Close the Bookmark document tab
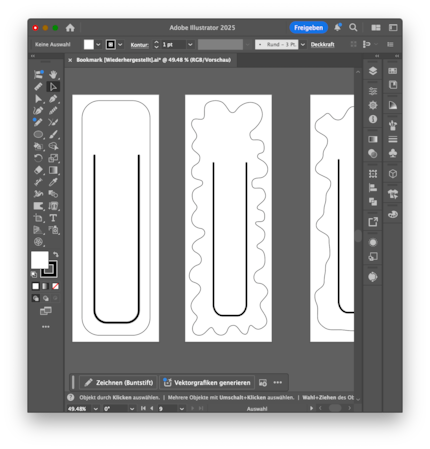The image size is (430, 449). (70, 60)
